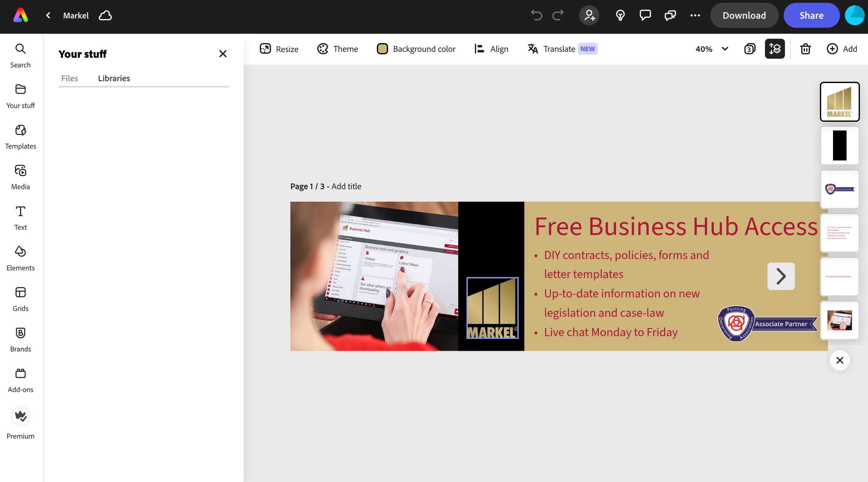
Task: Open the Add-ons panel
Action: click(x=20, y=380)
